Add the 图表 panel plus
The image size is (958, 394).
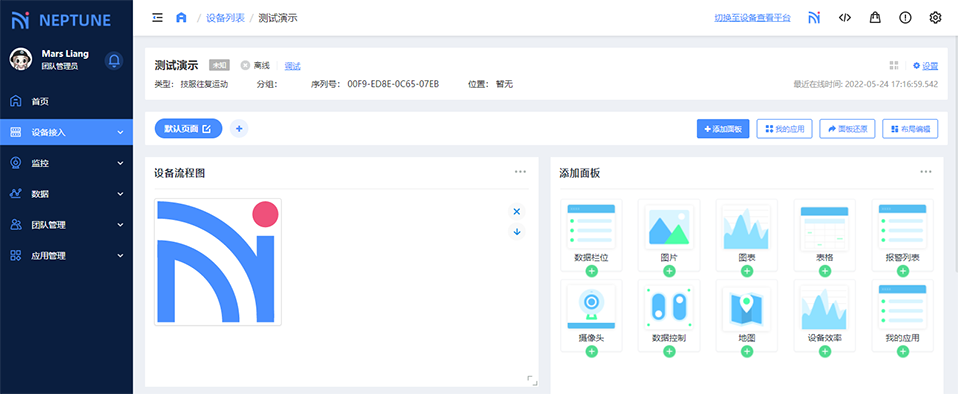click(x=747, y=271)
